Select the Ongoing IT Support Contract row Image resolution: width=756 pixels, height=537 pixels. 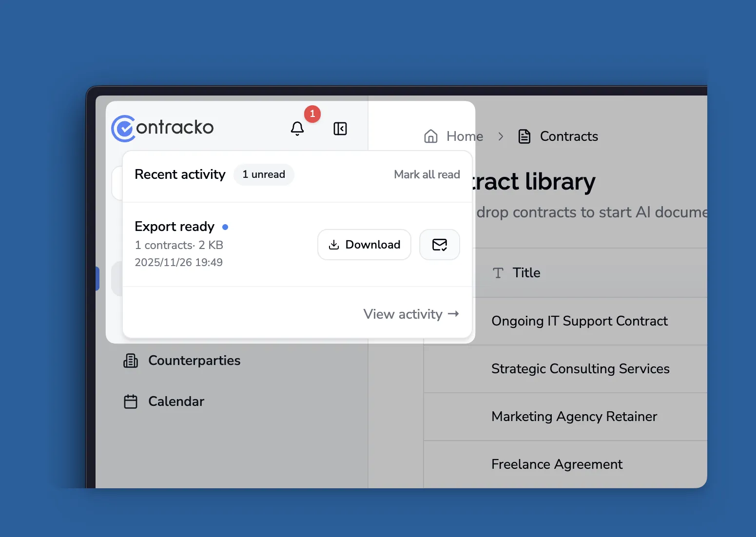[580, 321]
